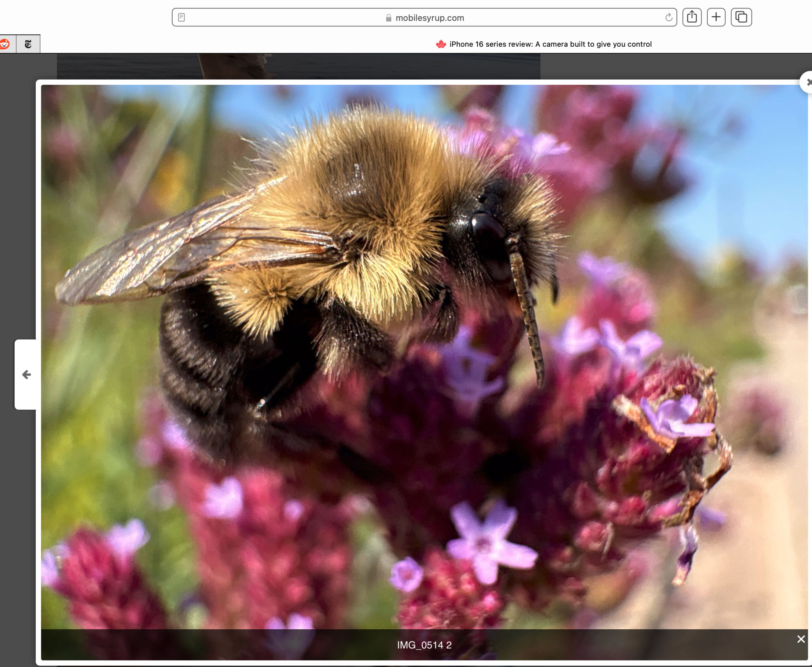Click the Share button in Safari toolbar

coord(692,17)
